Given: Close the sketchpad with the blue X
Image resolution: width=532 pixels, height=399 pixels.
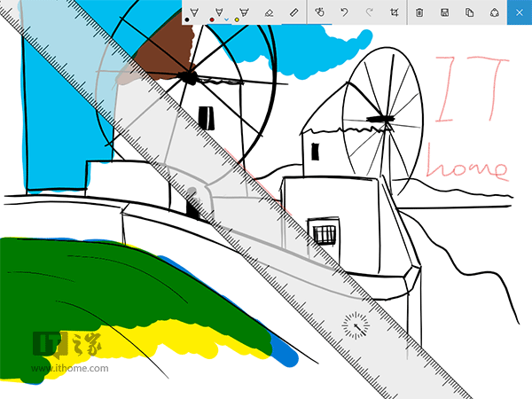Looking at the screenshot, I should tap(520, 12).
